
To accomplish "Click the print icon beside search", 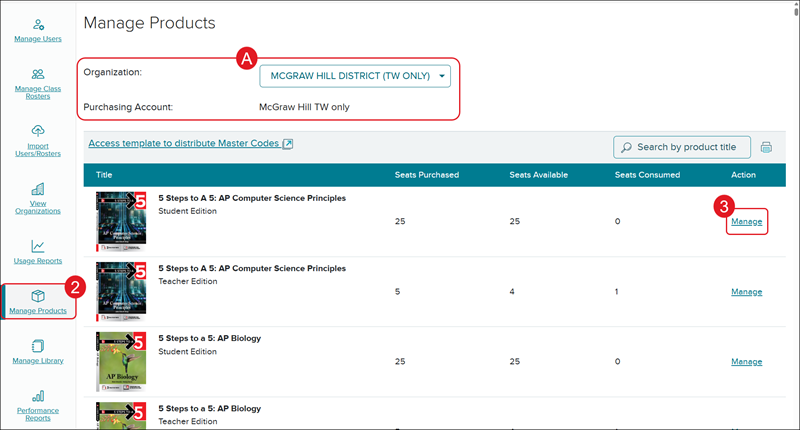I will coord(766,147).
